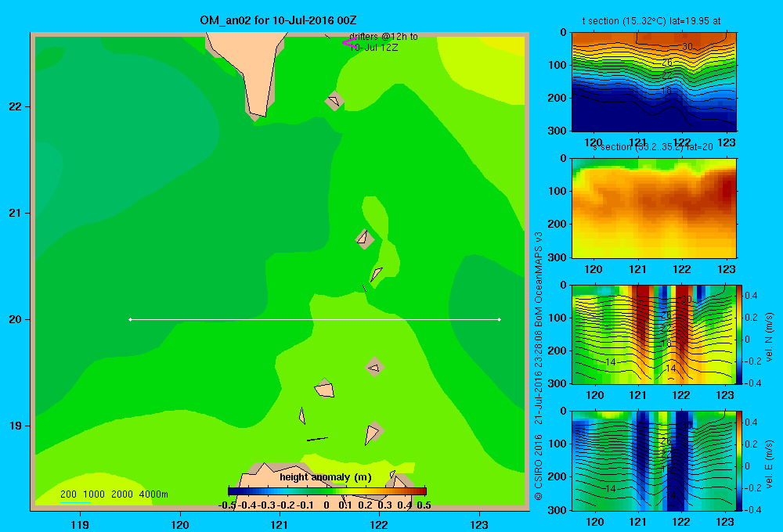The image size is (783, 532).
Task: Click the 0.4 tick on vel. N scale
Action: 751,296
